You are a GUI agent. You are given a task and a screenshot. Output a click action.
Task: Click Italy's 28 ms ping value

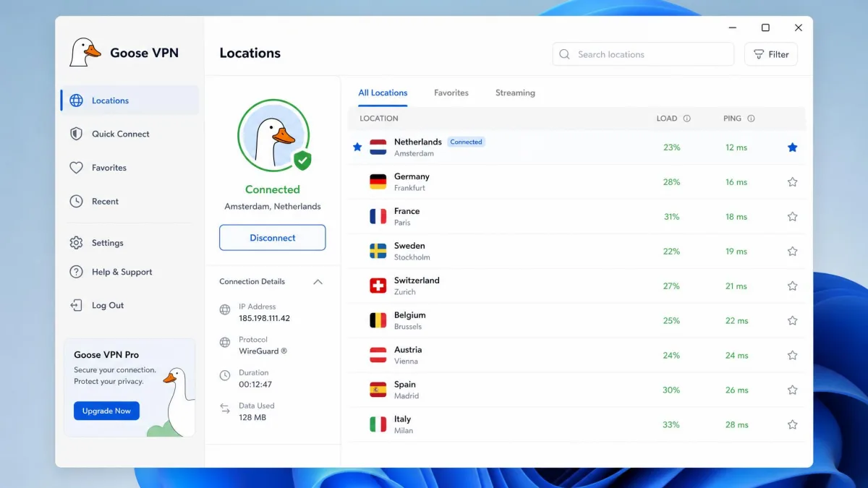pyautogui.click(x=736, y=425)
